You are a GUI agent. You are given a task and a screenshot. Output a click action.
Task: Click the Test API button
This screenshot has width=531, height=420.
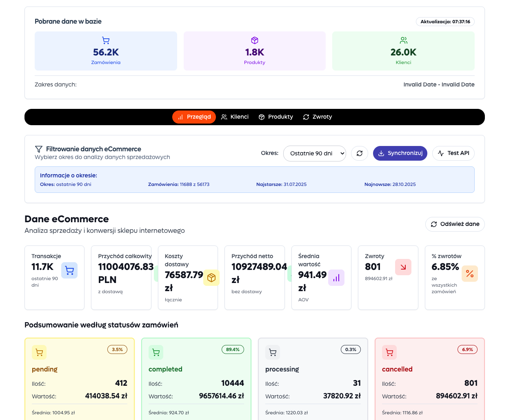point(453,153)
